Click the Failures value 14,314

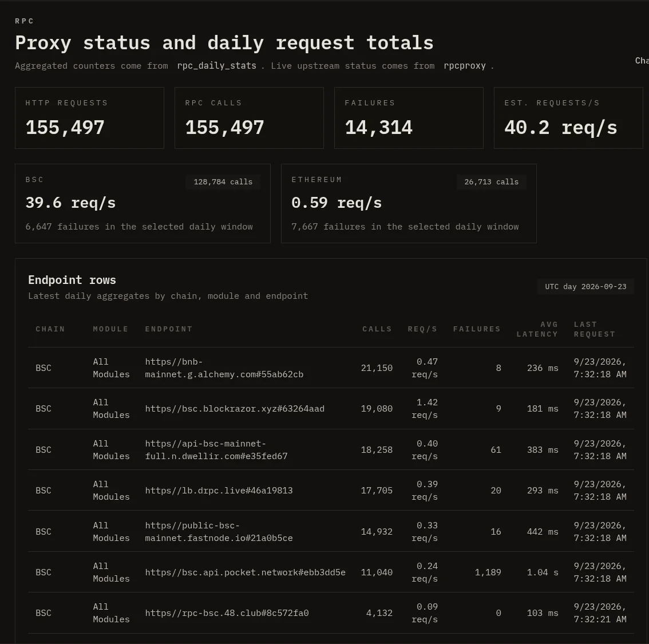[x=379, y=128]
